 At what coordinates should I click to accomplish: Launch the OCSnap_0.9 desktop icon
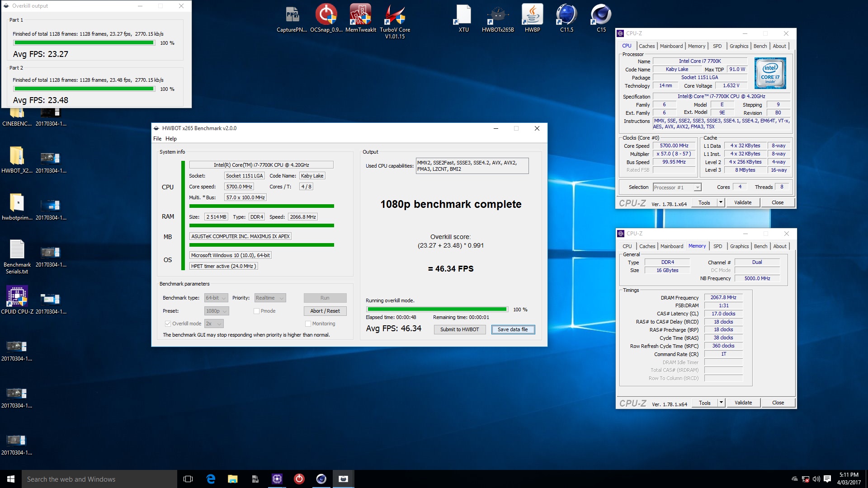point(326,18)
